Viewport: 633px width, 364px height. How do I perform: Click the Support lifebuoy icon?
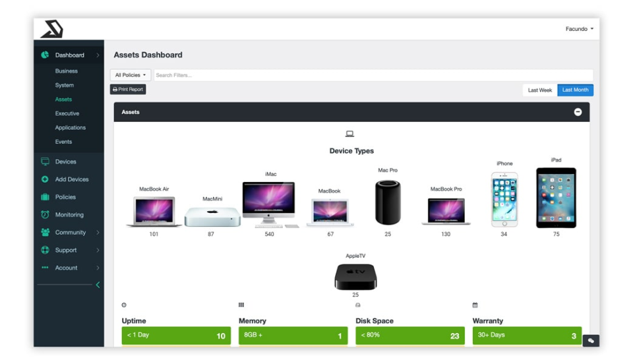pyautogui.click(x=45, y=250)
